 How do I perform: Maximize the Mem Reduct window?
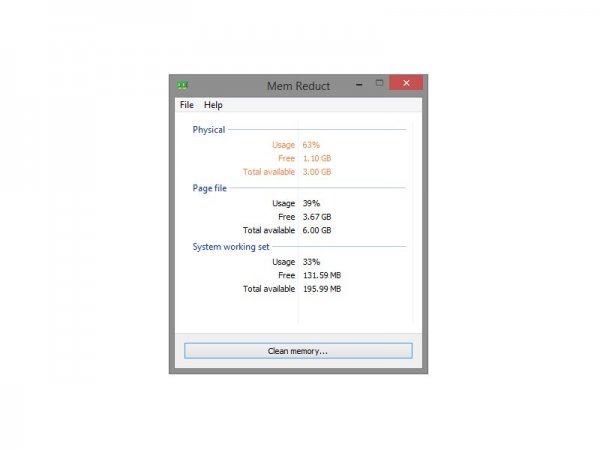coord(379,83)
